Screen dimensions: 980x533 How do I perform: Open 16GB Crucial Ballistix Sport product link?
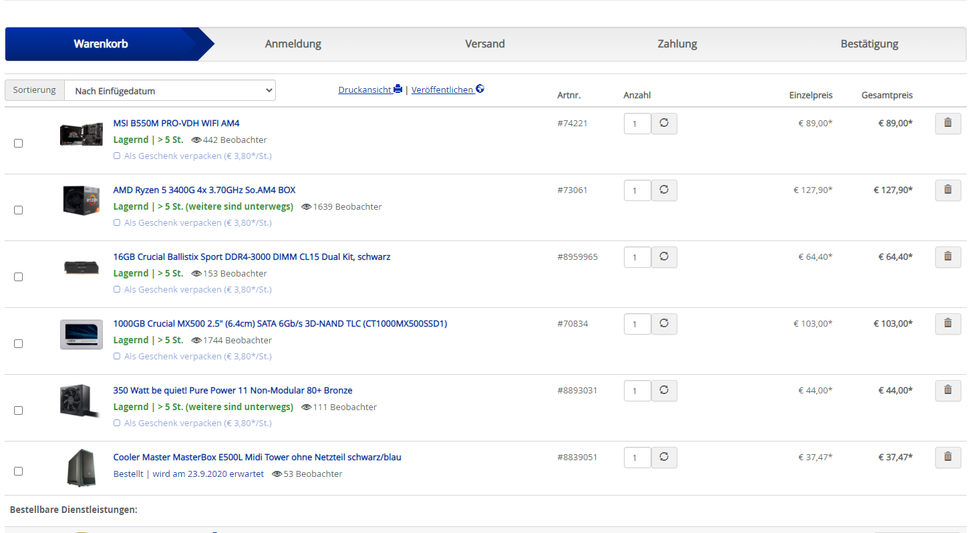(x=252, y=256)
